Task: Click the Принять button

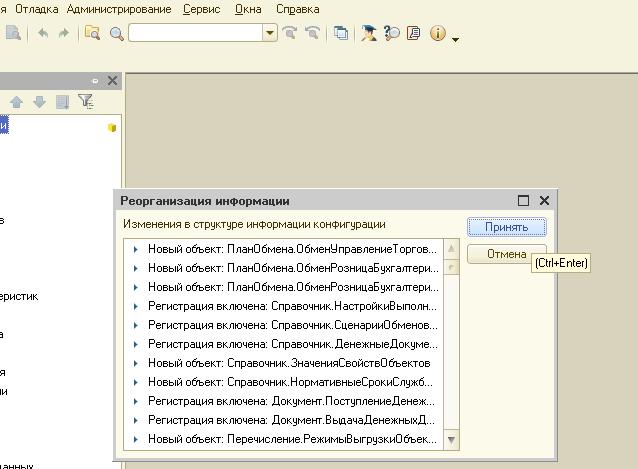Action: point(506,227)
